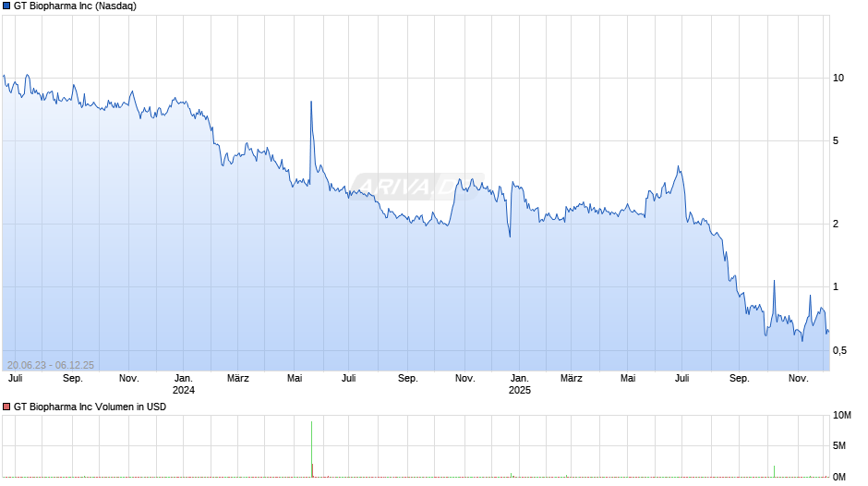Click the tall green volume spike in May 2024
The image size is (868, 486).
(x=312, y=449)
